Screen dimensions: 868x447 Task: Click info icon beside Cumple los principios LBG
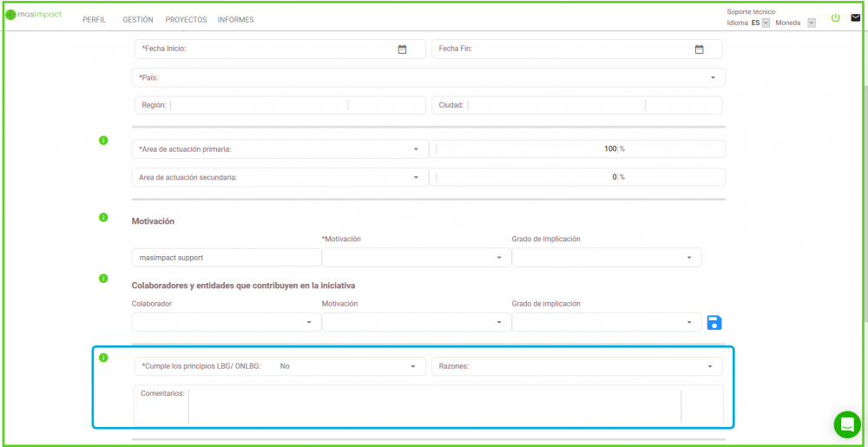click(x=103, y=358)
